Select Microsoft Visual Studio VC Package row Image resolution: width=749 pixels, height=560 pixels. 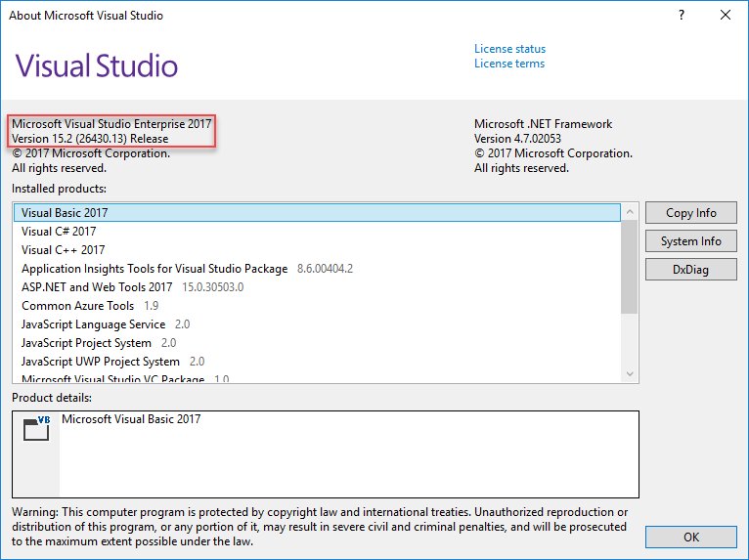point(317,378)
